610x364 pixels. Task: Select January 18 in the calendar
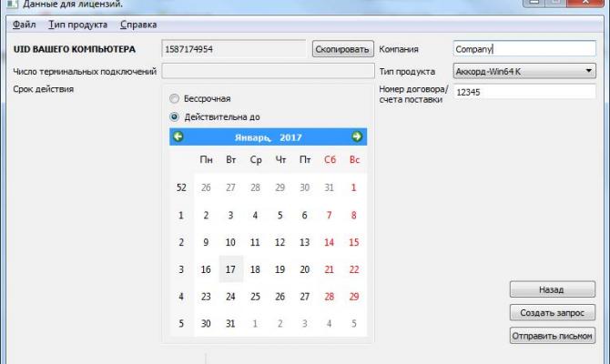click(255, 269)
